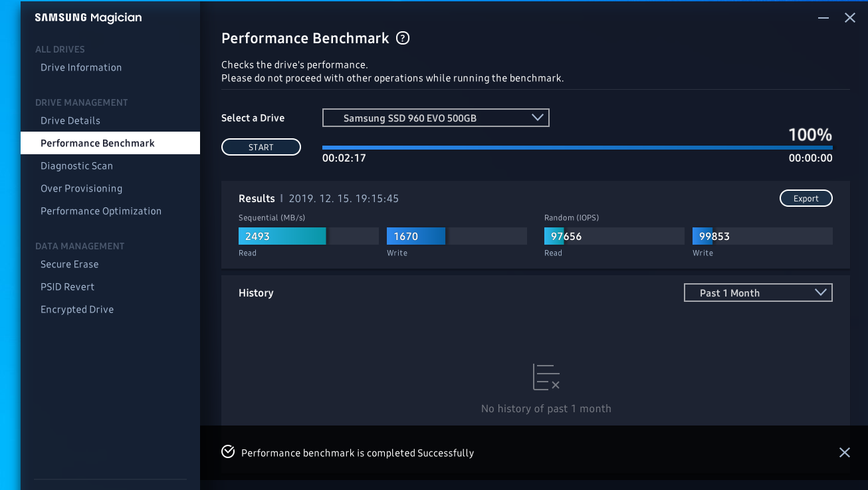Minimize the Samsung Magician window
This screenshot has height=490, width=868.
(x=823, y=18)
